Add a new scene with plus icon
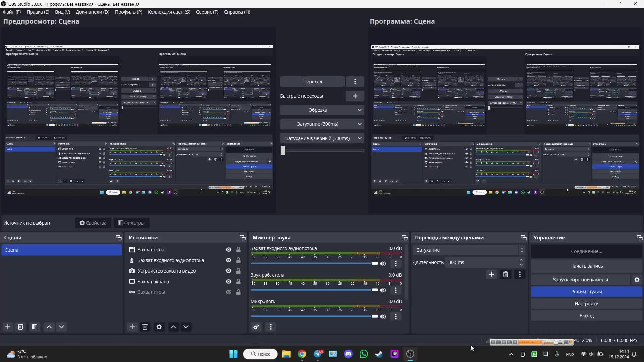This screenshot has height=362, width=644. (x=8, y=327)
